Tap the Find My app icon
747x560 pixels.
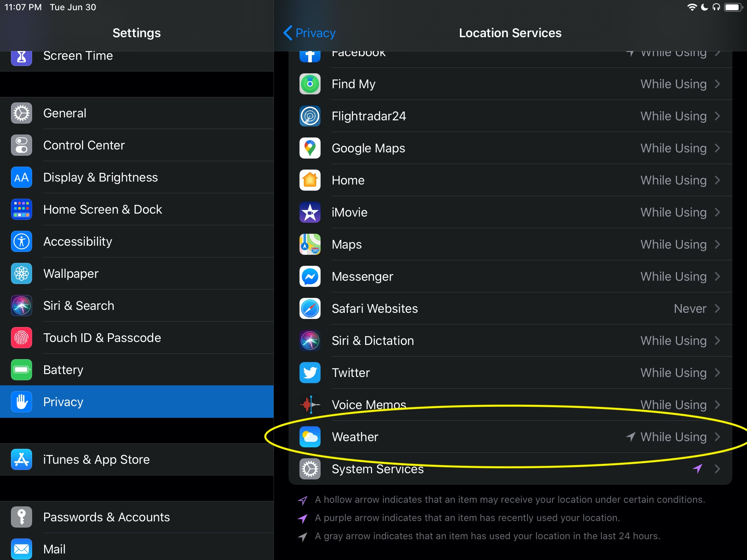(310, 84)
